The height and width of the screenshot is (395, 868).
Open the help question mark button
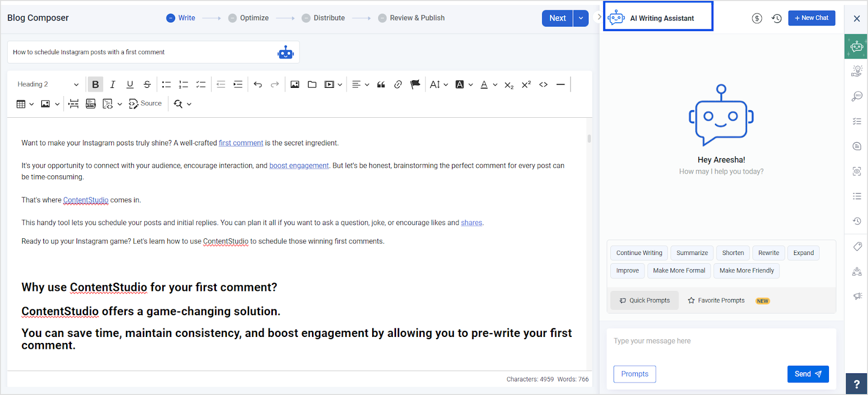[857, 384]
